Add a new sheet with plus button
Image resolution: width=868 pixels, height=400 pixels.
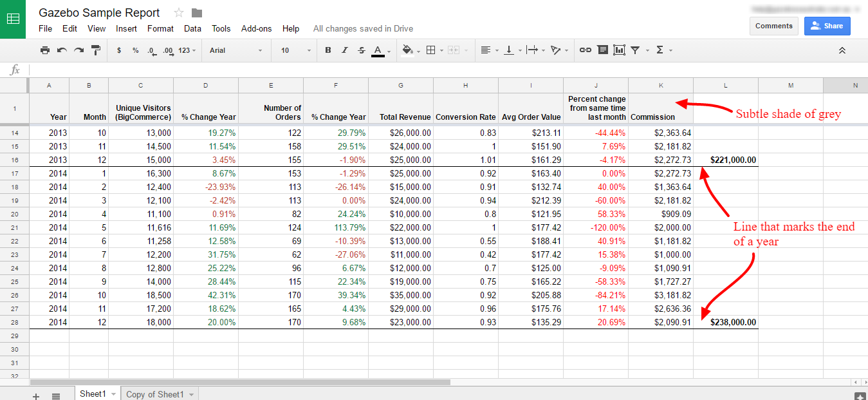pyautogui.click(x=36, y=395)
